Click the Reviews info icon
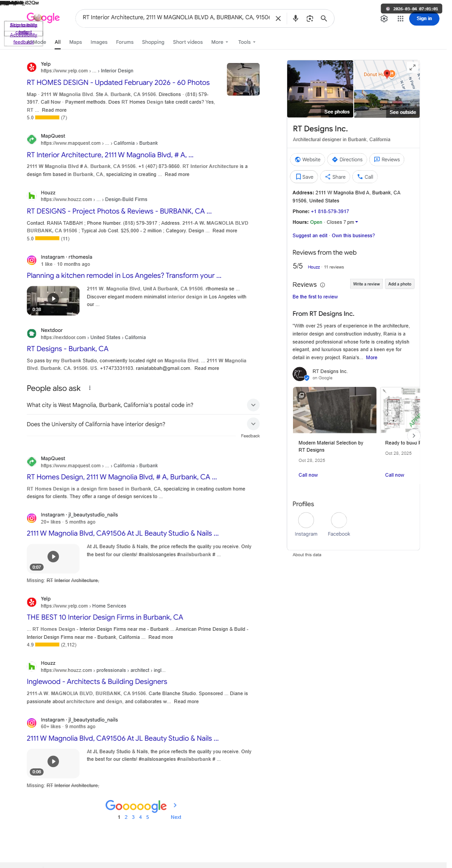The image size is (452, 868). pyautogui.click(x=322, y=285)
